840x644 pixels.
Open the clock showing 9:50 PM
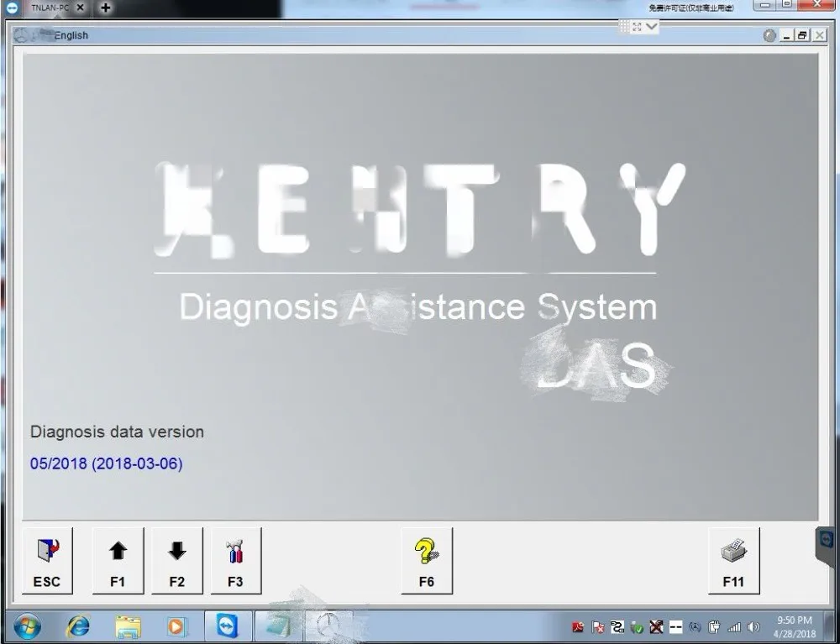point(795,627)
